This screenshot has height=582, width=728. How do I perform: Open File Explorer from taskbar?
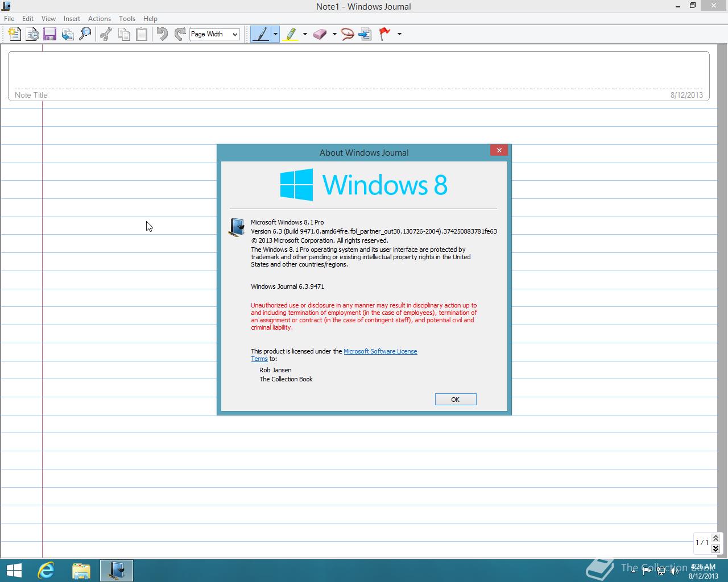81,571
